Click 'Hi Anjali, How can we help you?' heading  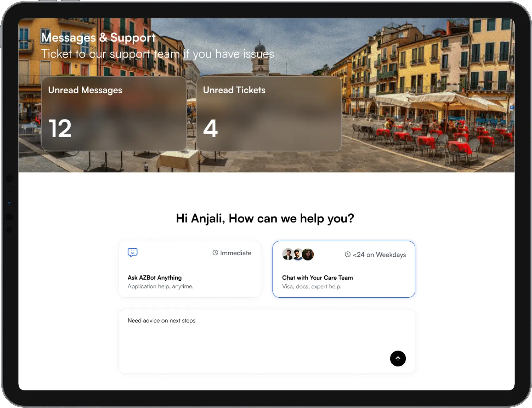pyautogui.click(x=265, y=218)
